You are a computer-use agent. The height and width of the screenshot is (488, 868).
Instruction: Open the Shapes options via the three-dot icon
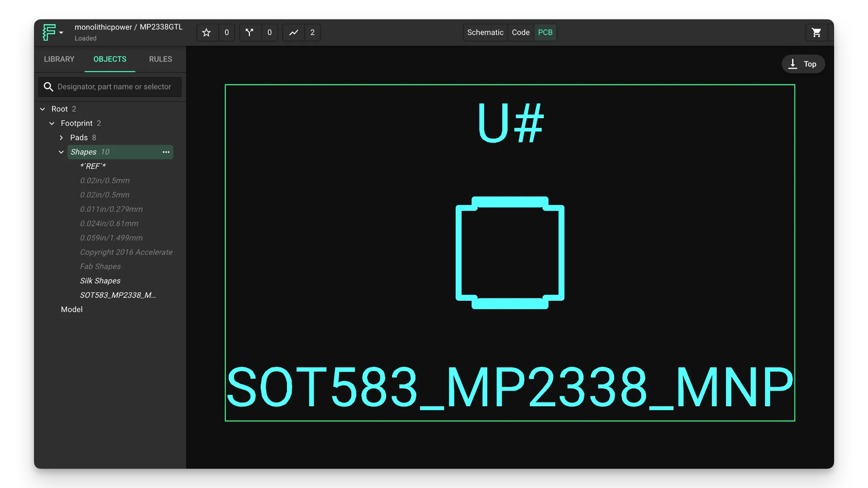166,152
